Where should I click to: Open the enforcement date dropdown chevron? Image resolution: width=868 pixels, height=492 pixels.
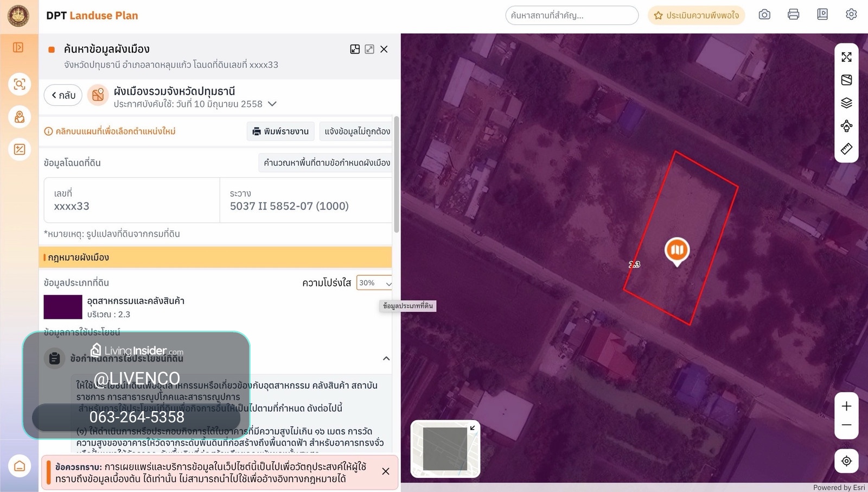(272, 104)
